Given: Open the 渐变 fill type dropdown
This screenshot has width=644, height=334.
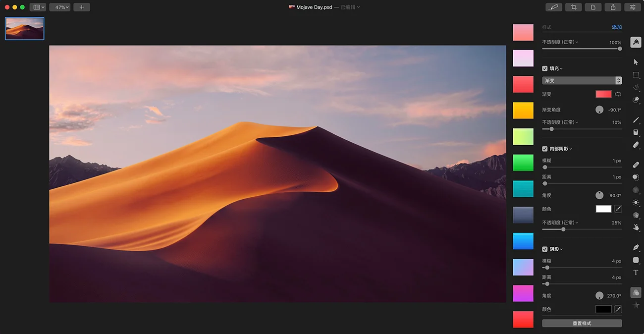Looking at the screenshot, I should [582, 80].
